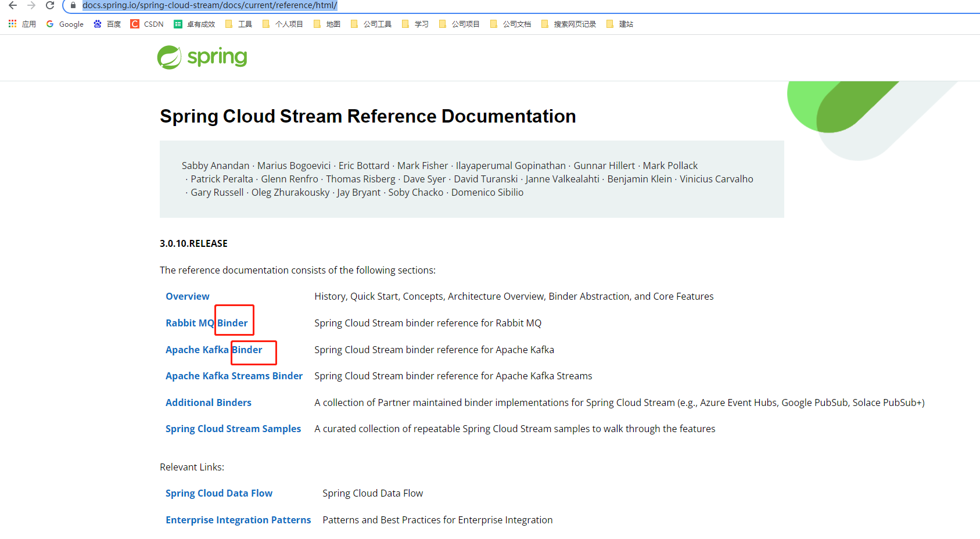
Task: Reload the page with the refresh icon
Action: click(50, 5)
